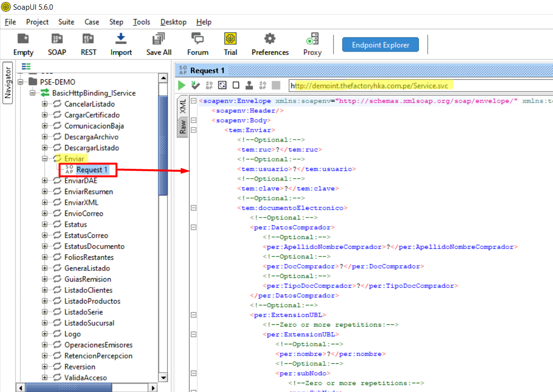This screenshot has height=392, width=553.
Task: Open the Forum from the toolbar
Action: click(x=197, y=38)
